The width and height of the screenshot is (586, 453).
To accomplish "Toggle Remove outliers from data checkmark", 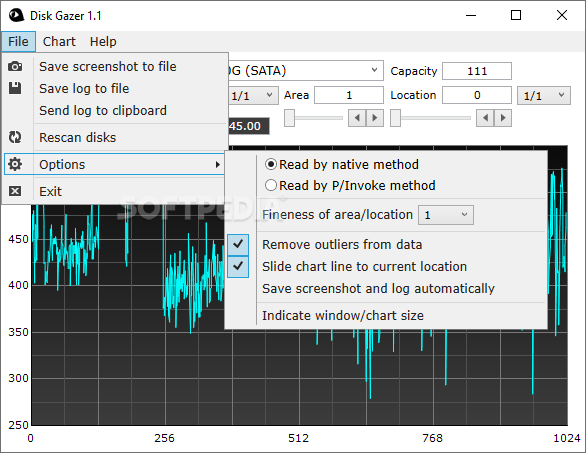I will [238, 244].
